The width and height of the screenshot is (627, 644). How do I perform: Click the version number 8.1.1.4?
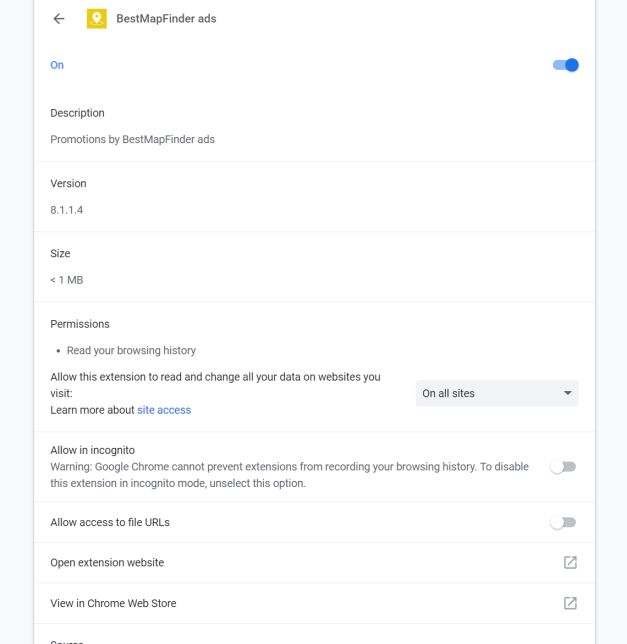pyautogui.click(x=67, y=210)
